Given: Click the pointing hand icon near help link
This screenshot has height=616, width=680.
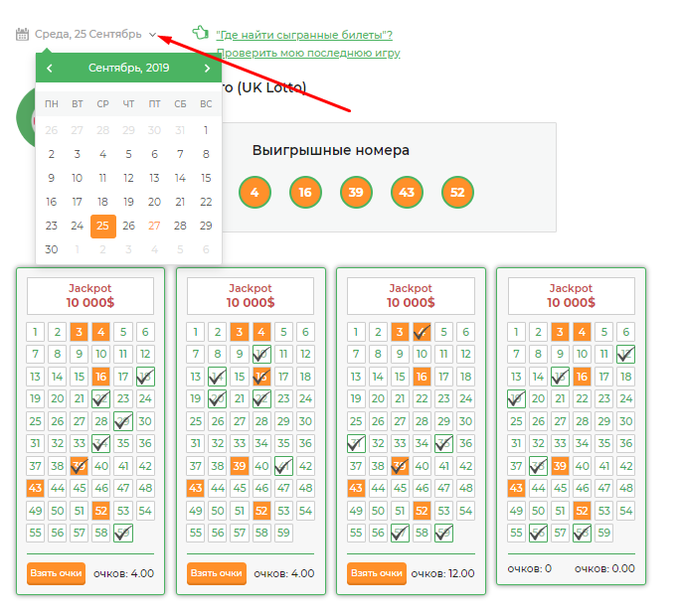Looking at the screenshot, I should [x=201, y=33].
